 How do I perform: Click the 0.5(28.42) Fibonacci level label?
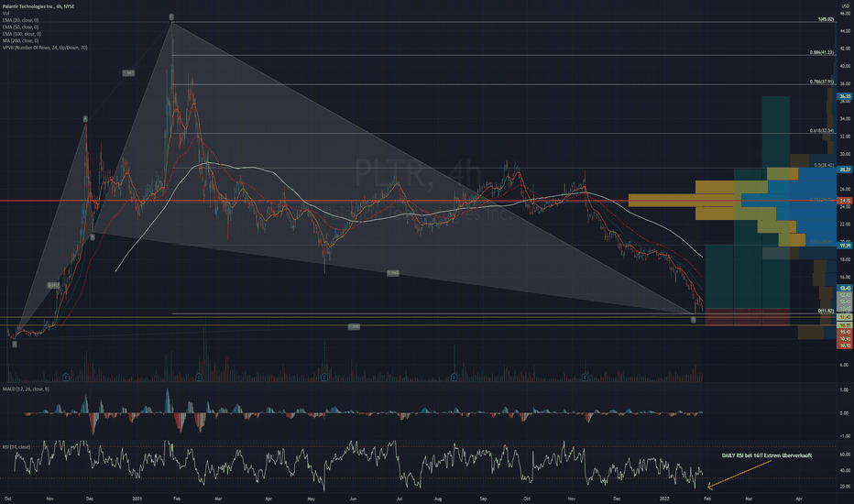tap(824, 165)
